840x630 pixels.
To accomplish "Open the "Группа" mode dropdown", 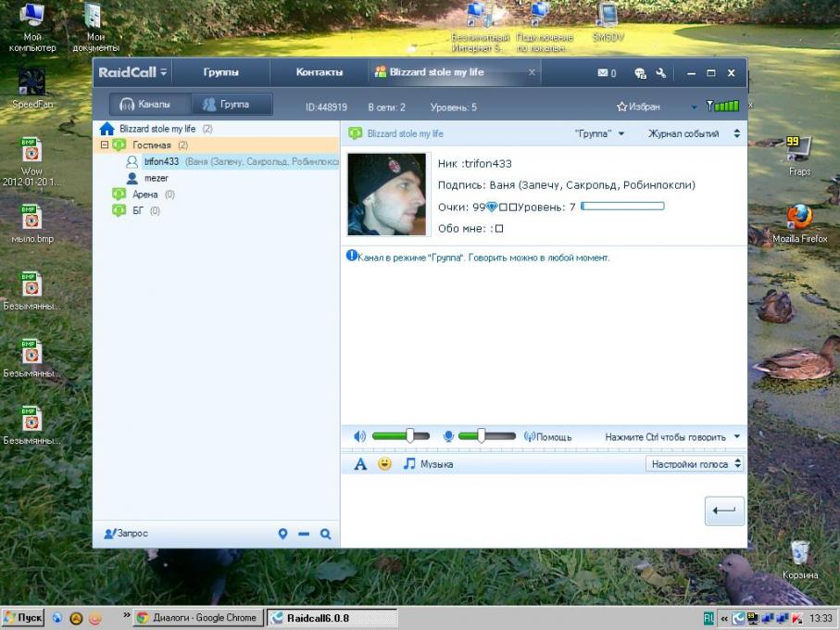I will pyautogui.click(x=600, y=133).
